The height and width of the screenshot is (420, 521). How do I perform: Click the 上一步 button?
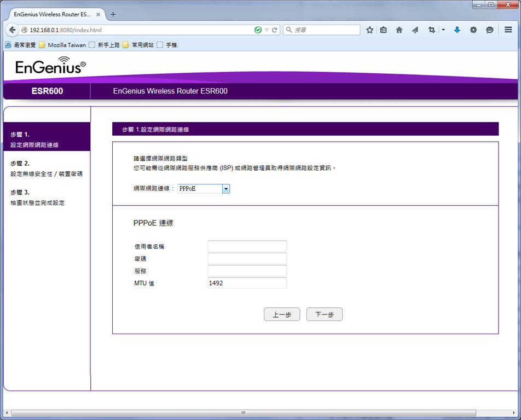click(x=282, y=314)
